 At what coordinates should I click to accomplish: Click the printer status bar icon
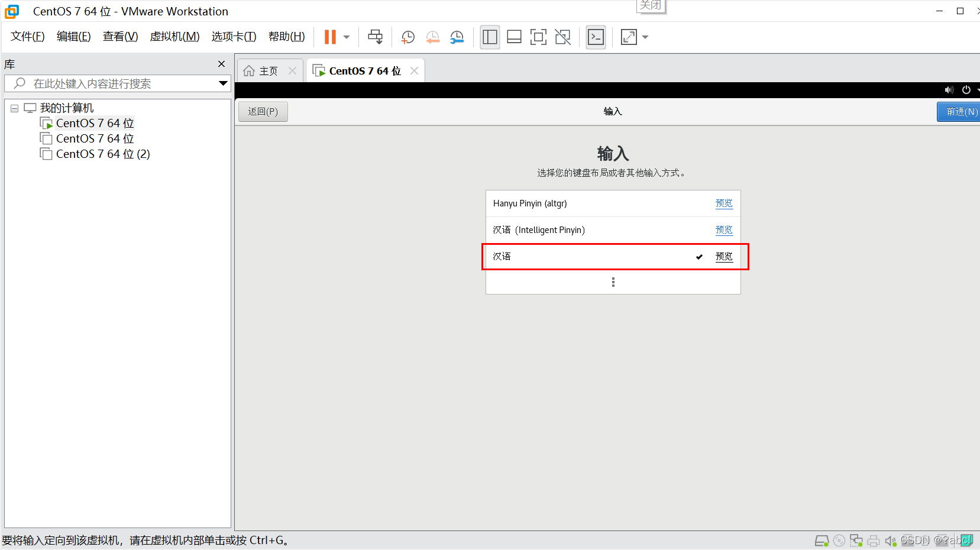pos(873,541)
